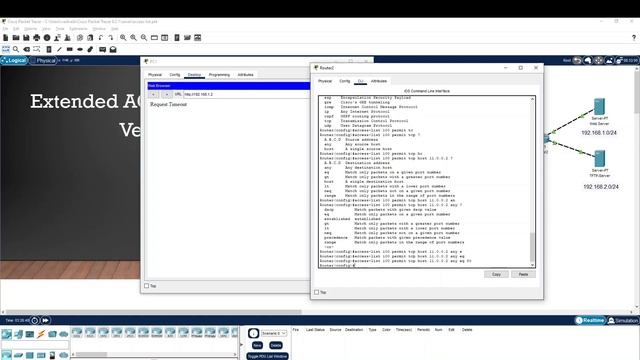Choose the Select tool in second toolbar
The height and width of the screenshot is (360, 640).
6,49
